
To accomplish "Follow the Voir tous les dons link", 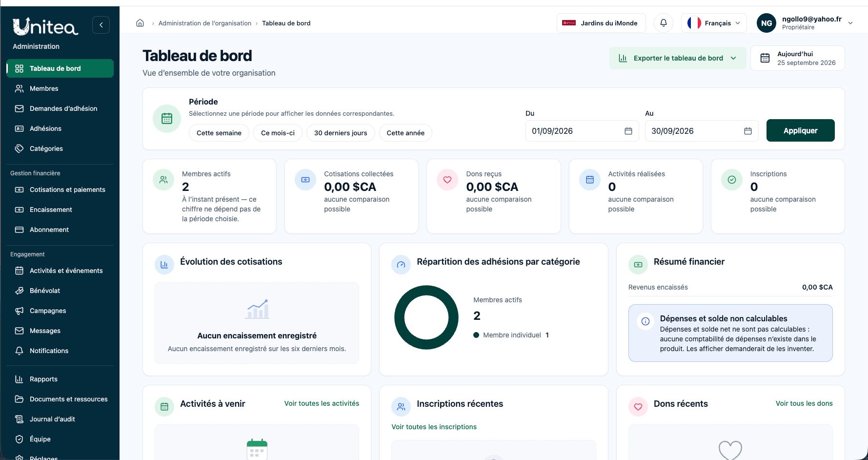I will (804, 403).
